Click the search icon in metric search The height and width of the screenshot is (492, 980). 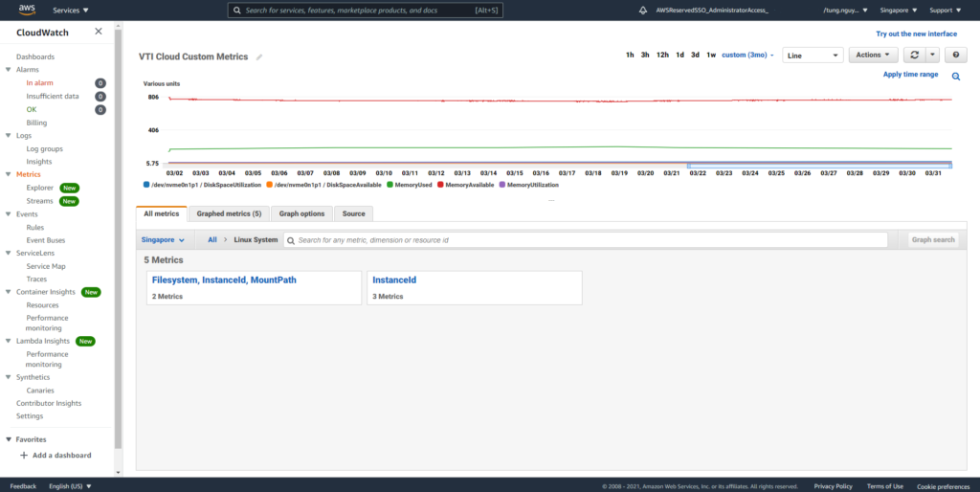tap(291, 240)
